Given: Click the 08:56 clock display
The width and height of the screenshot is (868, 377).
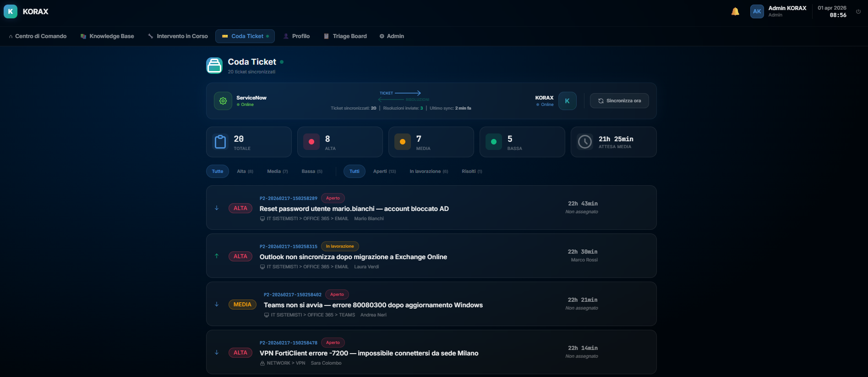Looking at the screenshot, I should tap(838, 15).
